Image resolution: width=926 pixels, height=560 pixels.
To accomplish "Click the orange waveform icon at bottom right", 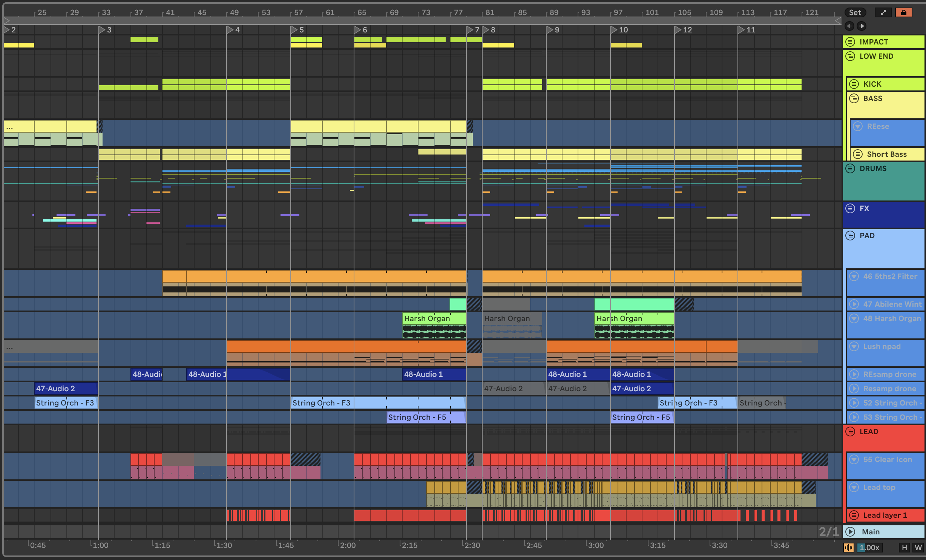I will 848,548.
